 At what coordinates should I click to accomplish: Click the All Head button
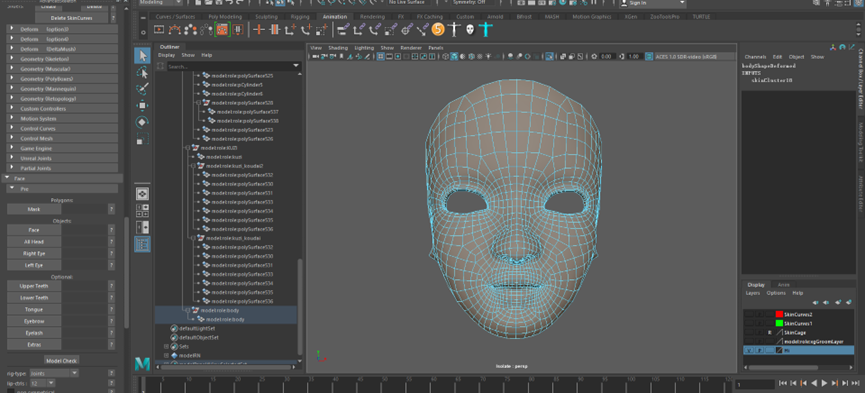tap(34, 242)
